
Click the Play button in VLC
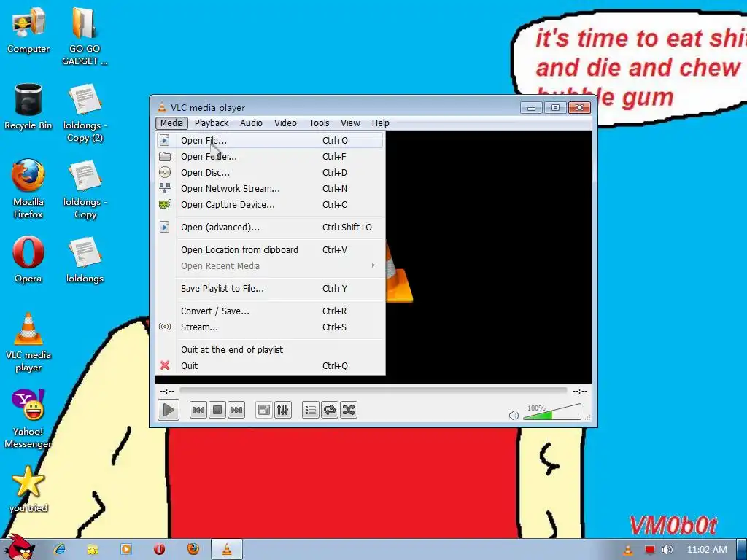pyautogui.click(x=169, y=410)
